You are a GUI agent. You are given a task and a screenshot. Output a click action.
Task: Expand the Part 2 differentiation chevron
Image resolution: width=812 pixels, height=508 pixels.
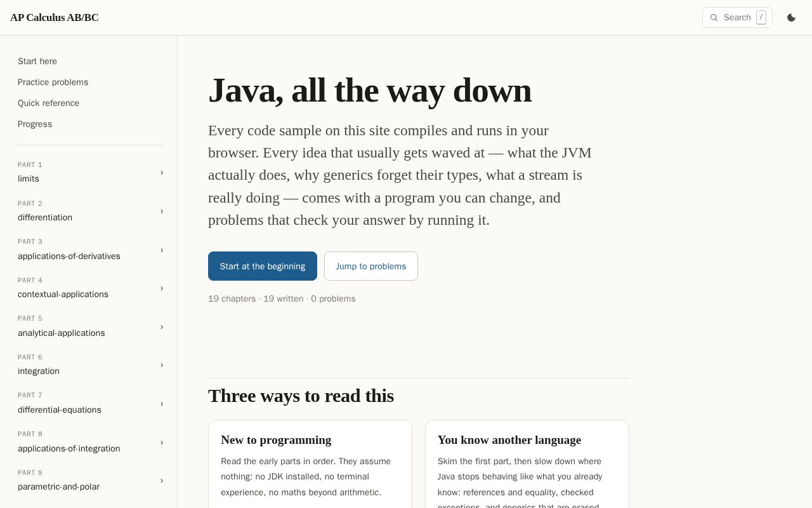162,211
